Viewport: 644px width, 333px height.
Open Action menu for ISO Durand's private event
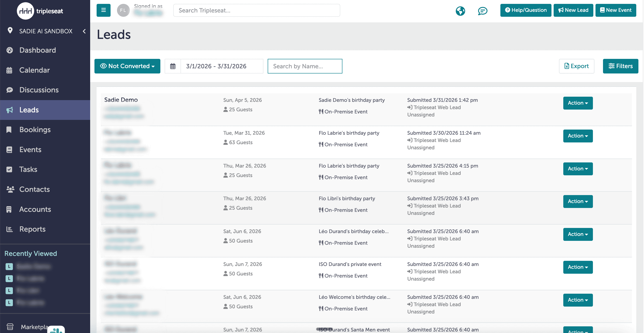(577, 267)
